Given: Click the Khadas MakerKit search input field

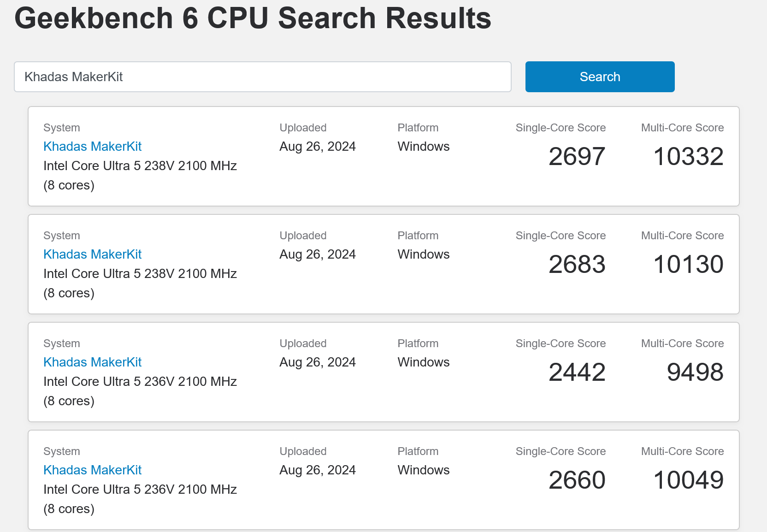Looking at the screenshot, I should [262, 77].
